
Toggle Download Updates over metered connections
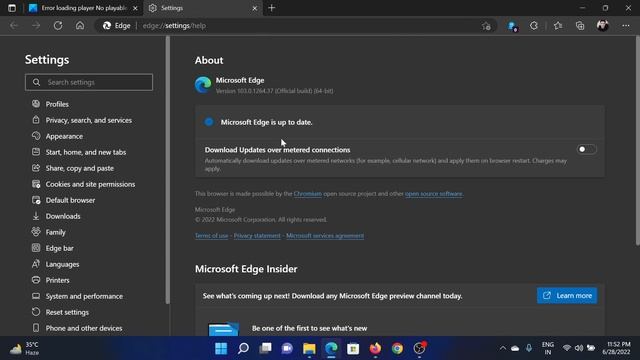(x=586, y=149)
